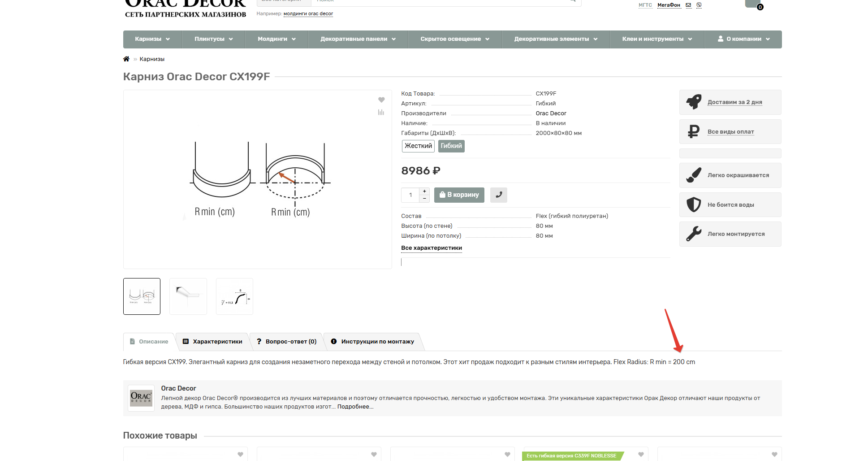Click the main product R min diagram image

pos(258,179)
